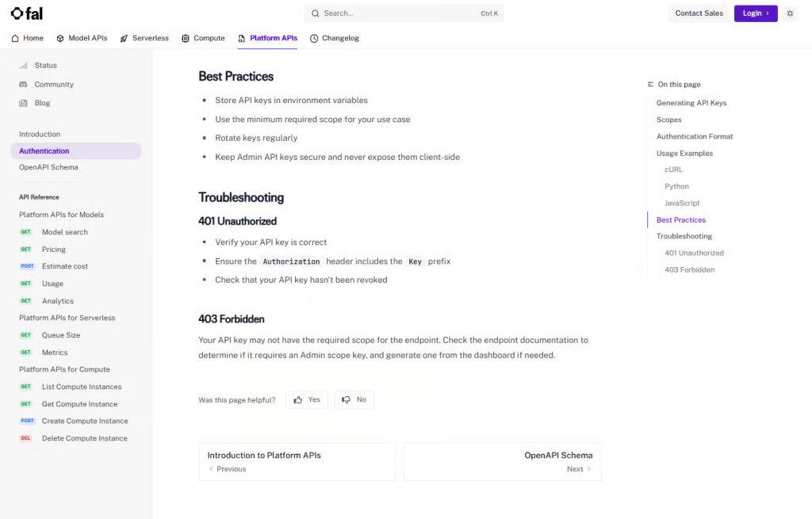Open the Changelog tab with clock icon
This screenshot has height=519, width=812.
click(335, 38)
